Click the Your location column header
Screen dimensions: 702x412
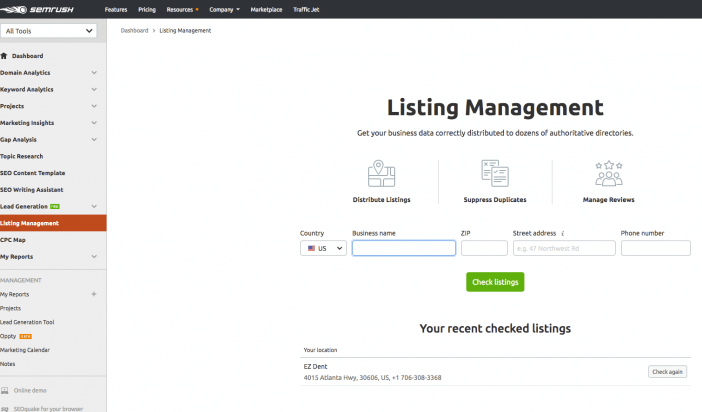coord(321,350)
